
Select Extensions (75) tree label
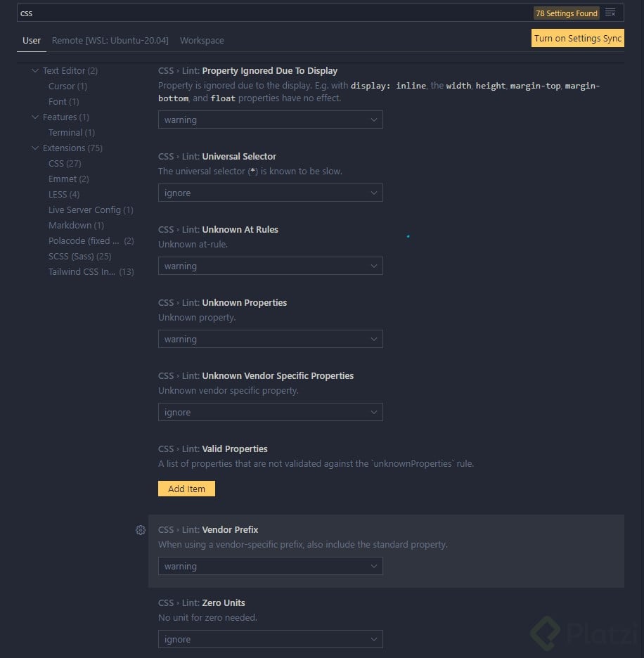click(x=72, y=148)
